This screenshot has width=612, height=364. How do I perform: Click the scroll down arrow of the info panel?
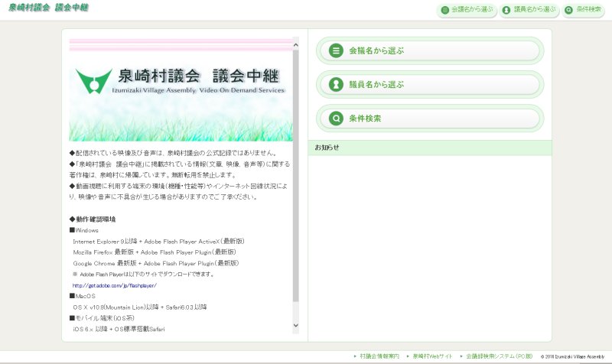(296, 326)
